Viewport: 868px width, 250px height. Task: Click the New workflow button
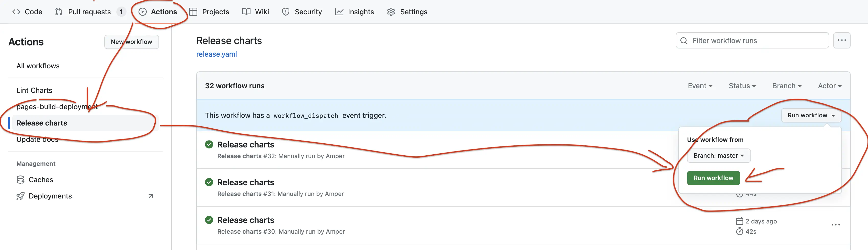(131, 42)
